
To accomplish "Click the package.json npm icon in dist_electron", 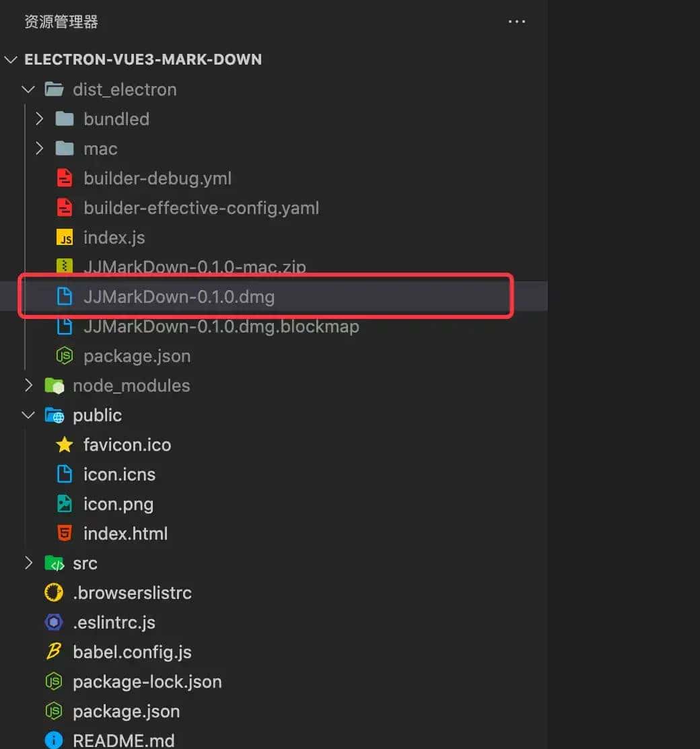I will (63, 355).
